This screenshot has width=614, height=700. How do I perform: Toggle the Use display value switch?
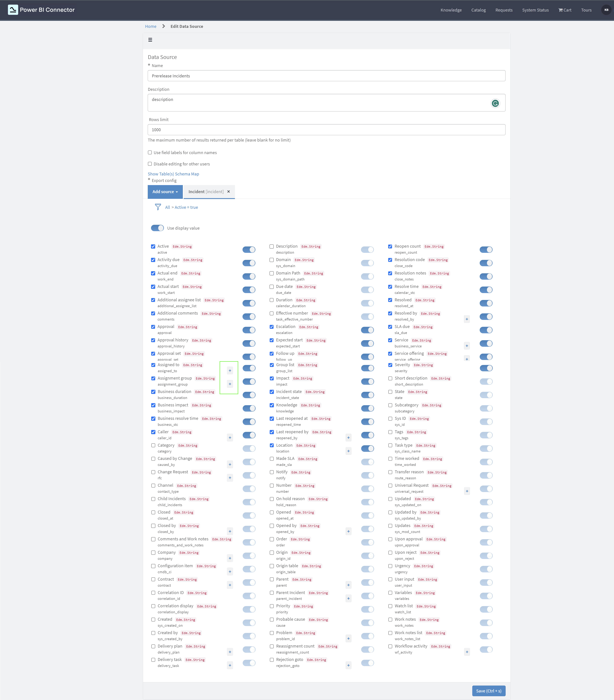158,228
